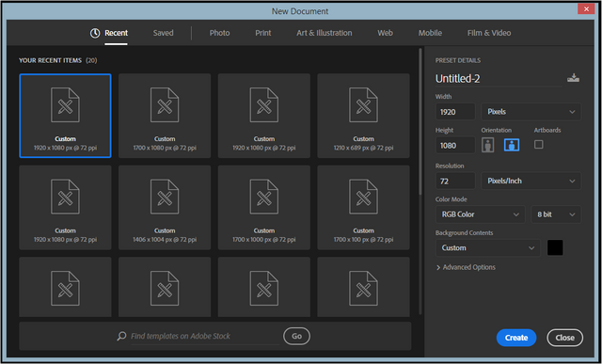Open the 8 bit depth dropdown
The height and width of the screenshot is (364, 602).
click(556, 214)
